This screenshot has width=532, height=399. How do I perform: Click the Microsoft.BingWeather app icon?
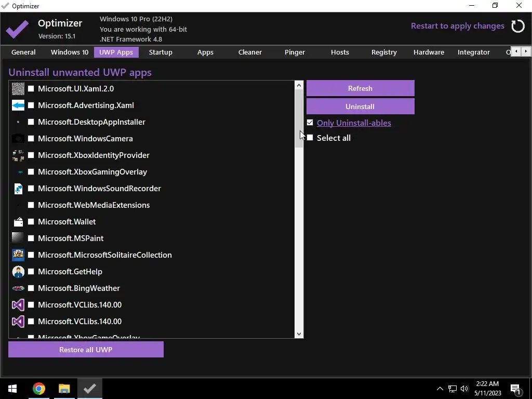tap(18, 288)
